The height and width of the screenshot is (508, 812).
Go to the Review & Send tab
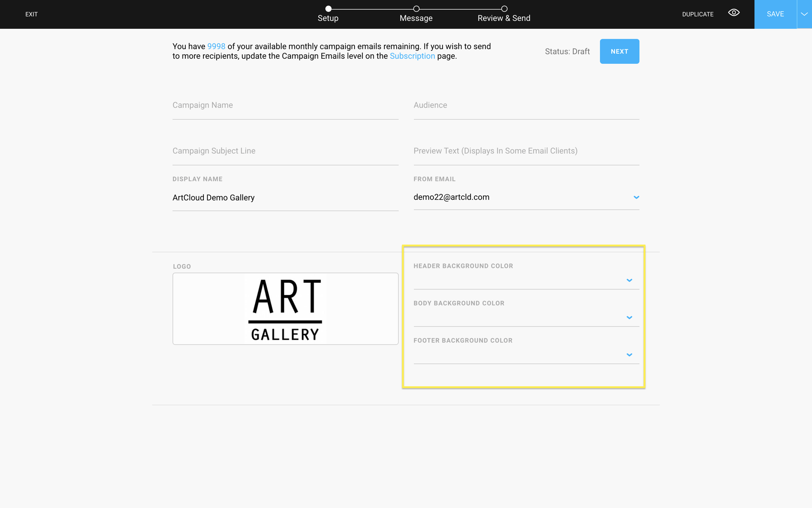click(x=504, y=18)
